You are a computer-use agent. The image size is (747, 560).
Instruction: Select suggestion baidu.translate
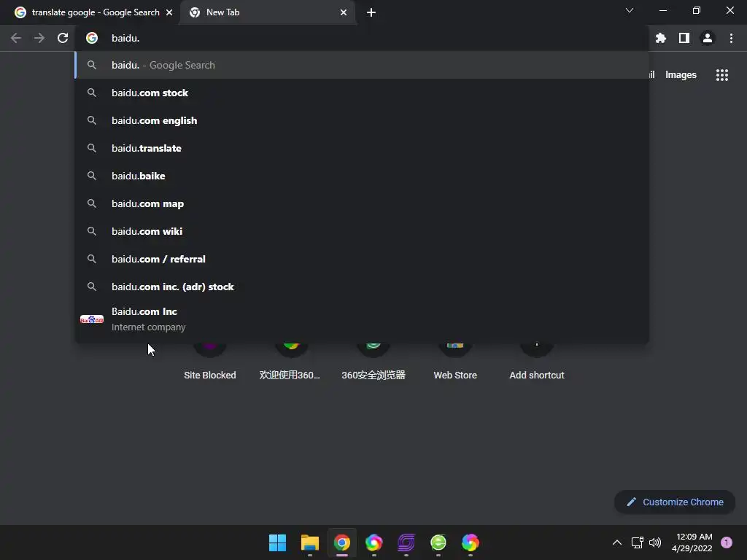362,148
